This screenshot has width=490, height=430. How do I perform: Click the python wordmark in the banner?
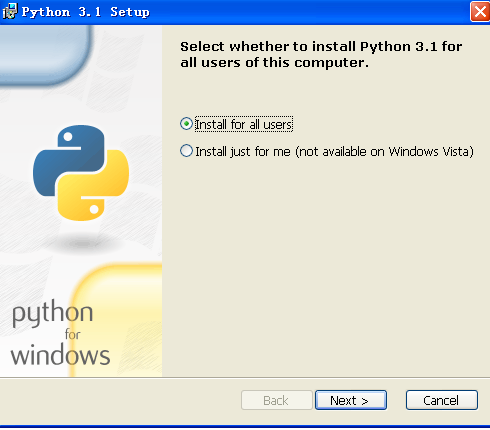click(53, 314)
